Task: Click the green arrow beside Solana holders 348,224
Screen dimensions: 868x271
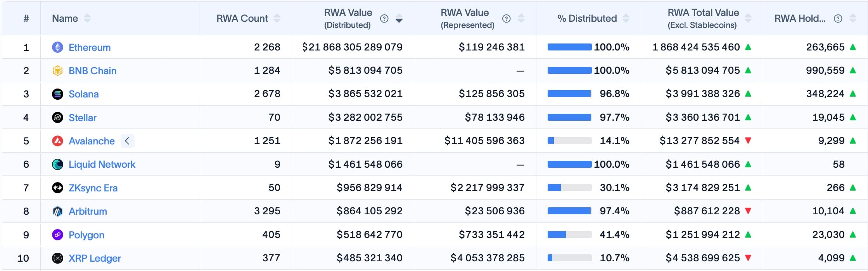Action: click(852, 94)
